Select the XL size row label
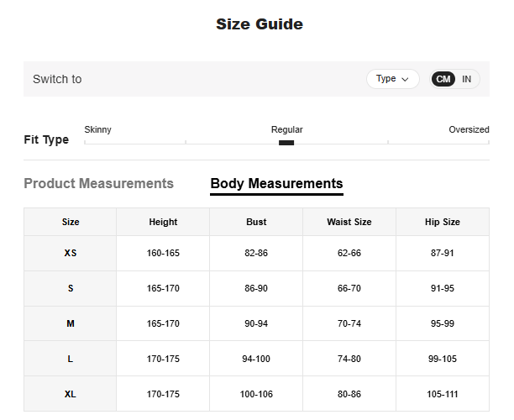Screen dimensions: 514x420 71,394
